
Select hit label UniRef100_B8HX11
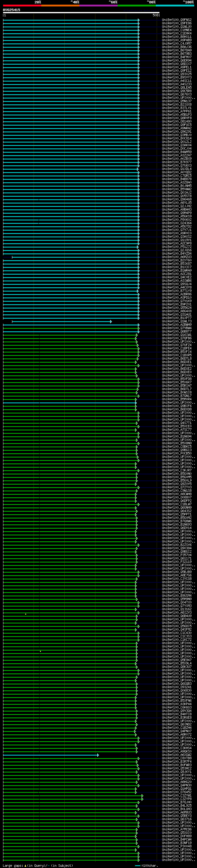pos(177,37)
